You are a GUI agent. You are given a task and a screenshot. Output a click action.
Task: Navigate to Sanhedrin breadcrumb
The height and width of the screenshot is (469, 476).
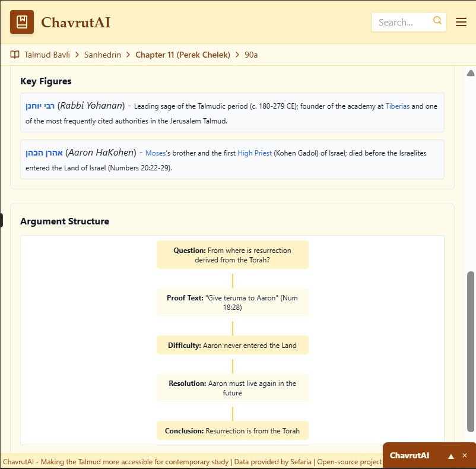tap(103, 55)
